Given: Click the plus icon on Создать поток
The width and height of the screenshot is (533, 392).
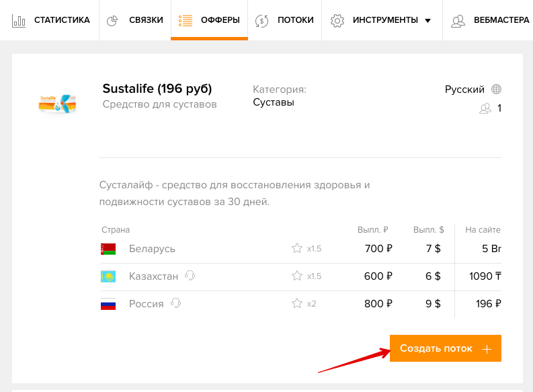Looking at the screenshot, I should tap(487, 349).
